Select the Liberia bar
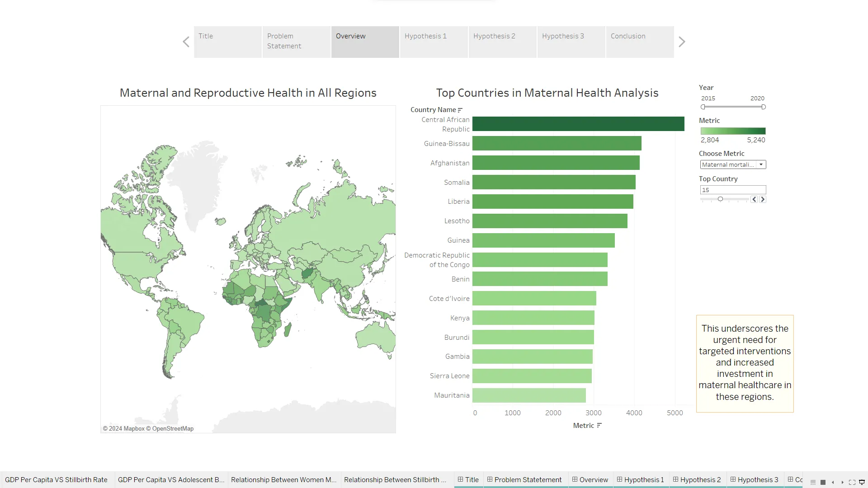Screen dimensions: 868x488 553,202
